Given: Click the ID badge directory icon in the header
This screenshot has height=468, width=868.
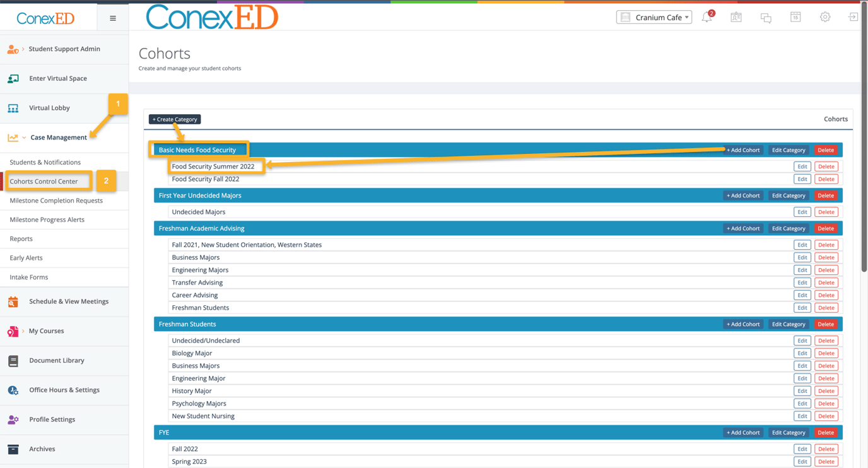Looking at the screenshot, I should (x=736, y=17).
